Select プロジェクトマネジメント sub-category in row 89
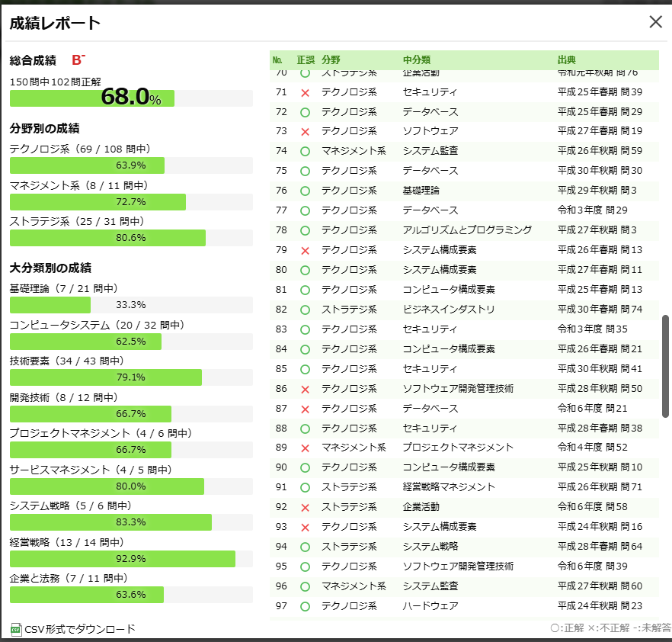The height and width of the screenshot is (642, 672). coord(458,448)
